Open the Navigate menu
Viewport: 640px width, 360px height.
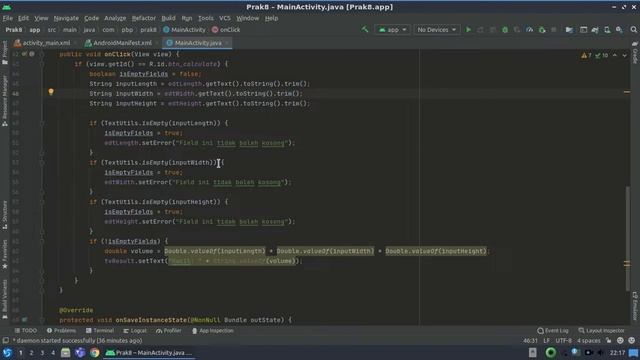tap(66, 18)
